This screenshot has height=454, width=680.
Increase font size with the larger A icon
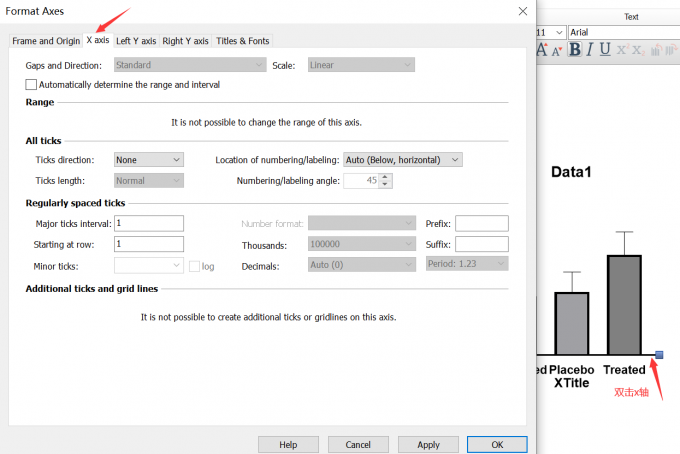click(542, 49)
